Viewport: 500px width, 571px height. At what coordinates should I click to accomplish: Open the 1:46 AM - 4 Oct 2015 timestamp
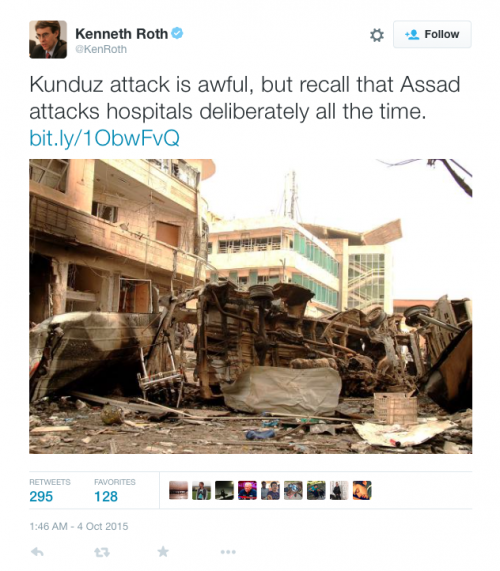pos(79,526)
